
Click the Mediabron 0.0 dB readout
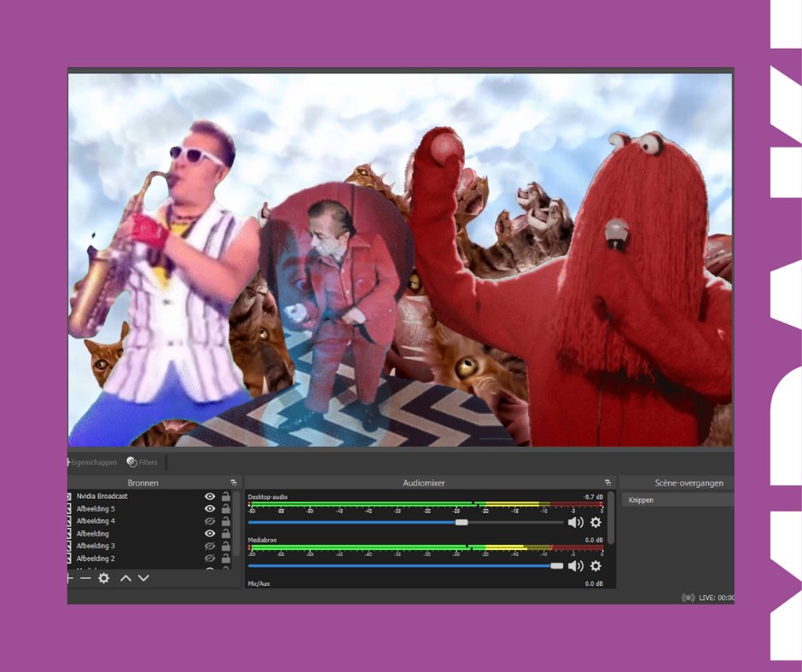click(x=594, y=540)
